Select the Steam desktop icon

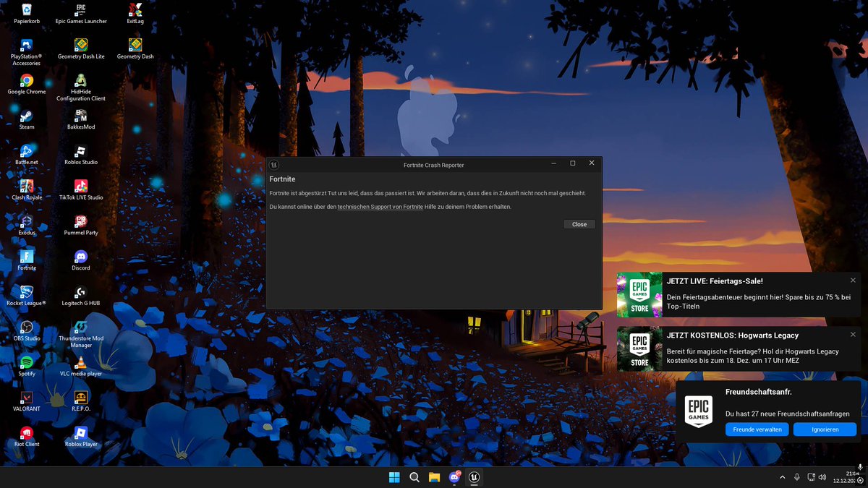[27, 119]
